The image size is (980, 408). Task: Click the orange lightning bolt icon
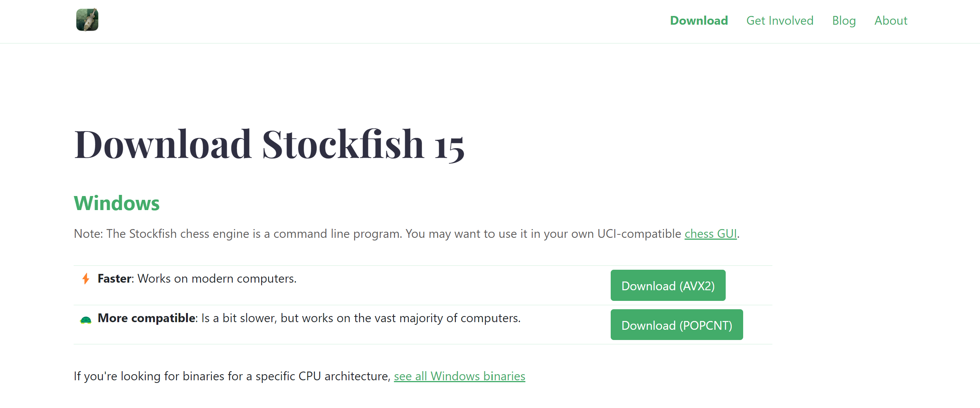pyautogui.click(x=86, y=278)
